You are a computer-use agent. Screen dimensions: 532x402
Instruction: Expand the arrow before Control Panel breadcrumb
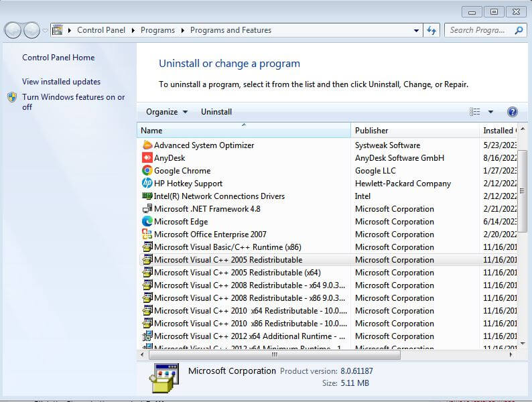70,30
